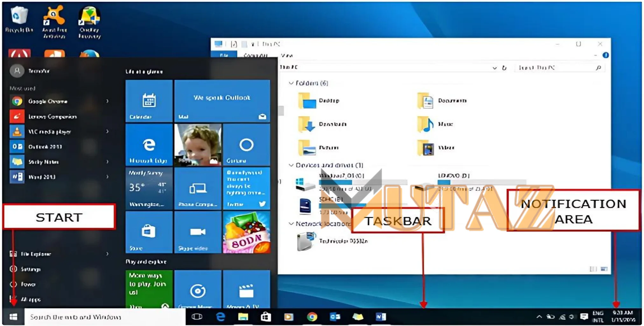Screen dimensions: 644x326
Task: Open the Store tile
Action: 149,232
